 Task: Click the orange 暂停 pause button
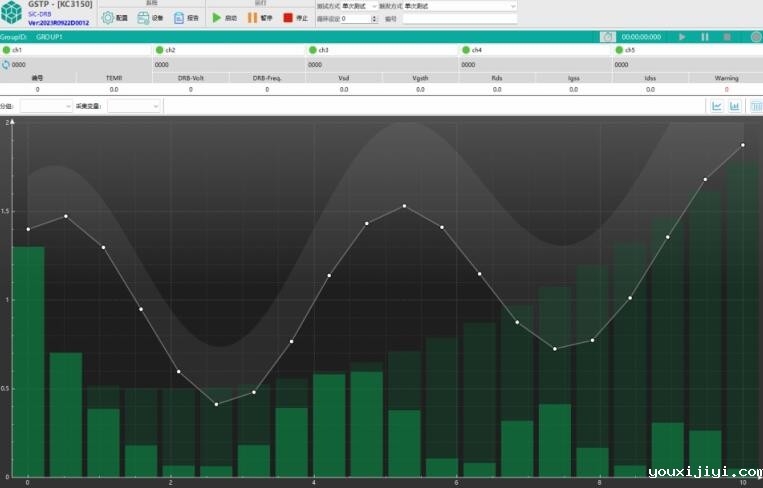(x=260, y=18)
